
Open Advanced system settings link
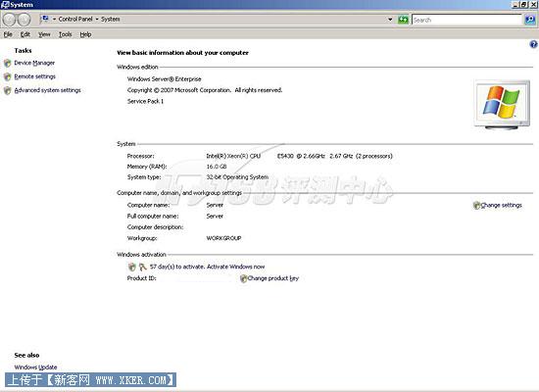tap(47, 90)
